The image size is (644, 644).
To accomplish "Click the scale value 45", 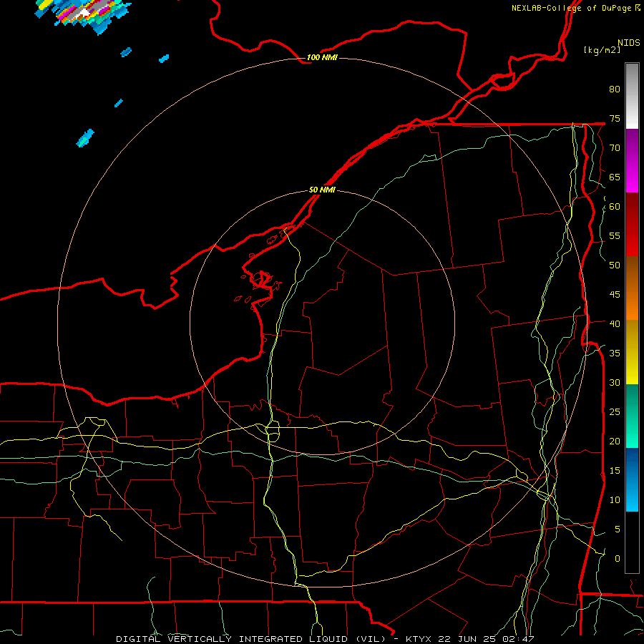I will point(615,295).
